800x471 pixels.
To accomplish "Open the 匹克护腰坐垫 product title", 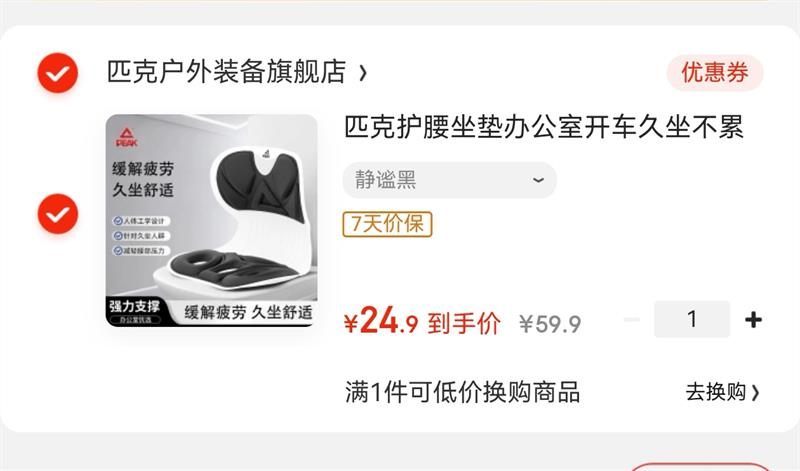I will [544, 127].
